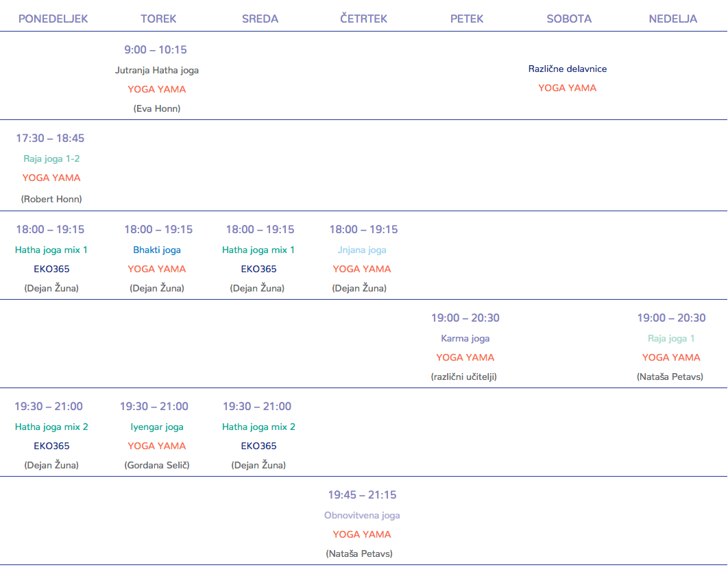
Task: Click YOGA YAMA under Karma joga
Action: [x=465, y=358]
